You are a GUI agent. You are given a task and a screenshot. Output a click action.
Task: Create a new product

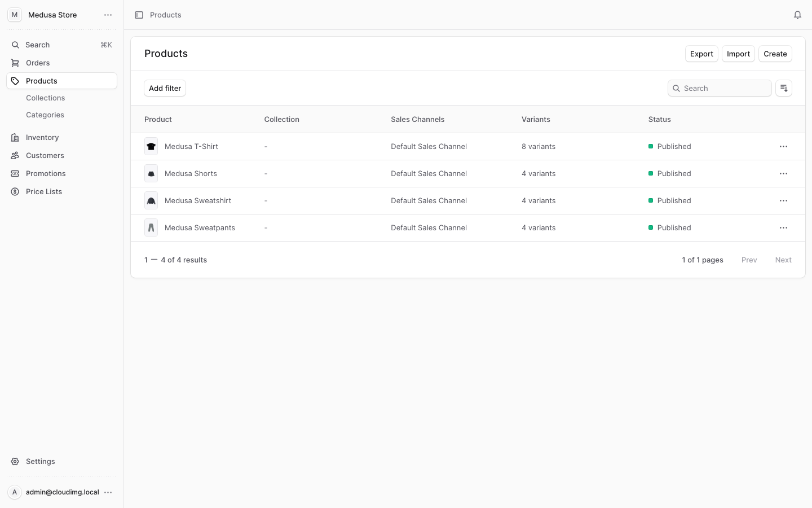click(x=775, y=54)
